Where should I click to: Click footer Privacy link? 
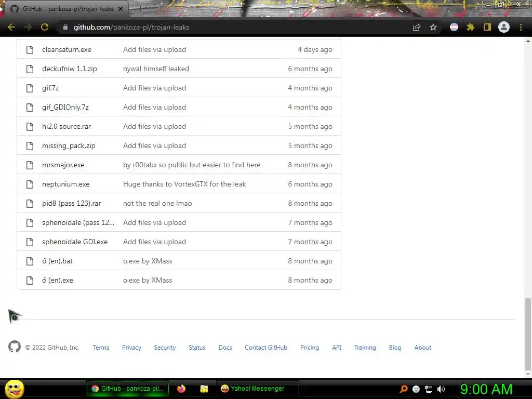coord(131,348)
